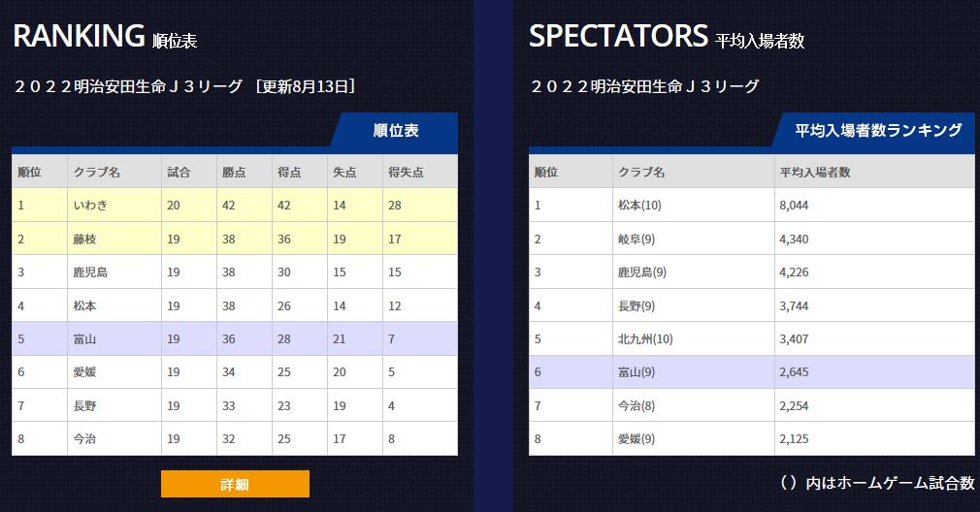Select the 順位表 tab header
Viewport: 980px width, 512px height.
coord(396,131)
